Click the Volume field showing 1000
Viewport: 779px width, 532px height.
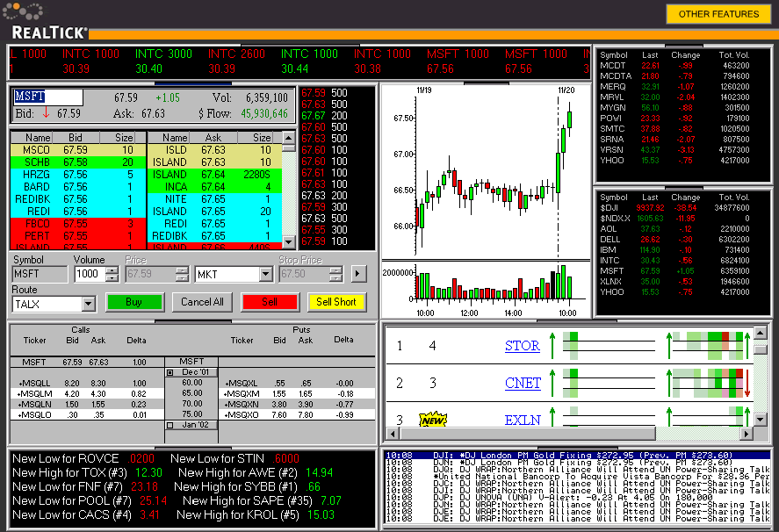point(90,274)
